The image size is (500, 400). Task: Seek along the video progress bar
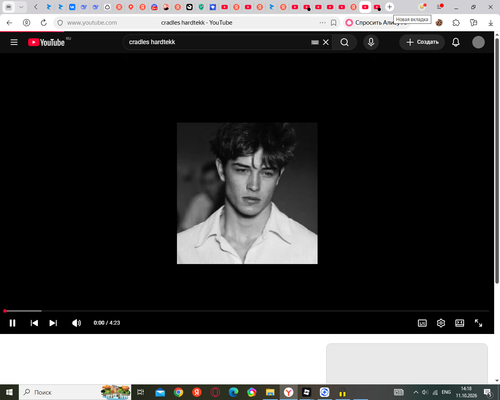point(247,311)
